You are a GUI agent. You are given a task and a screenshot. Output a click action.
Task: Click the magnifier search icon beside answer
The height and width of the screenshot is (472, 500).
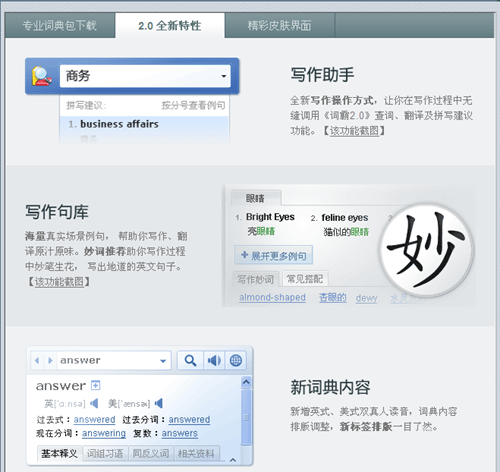tap(190, 360)
